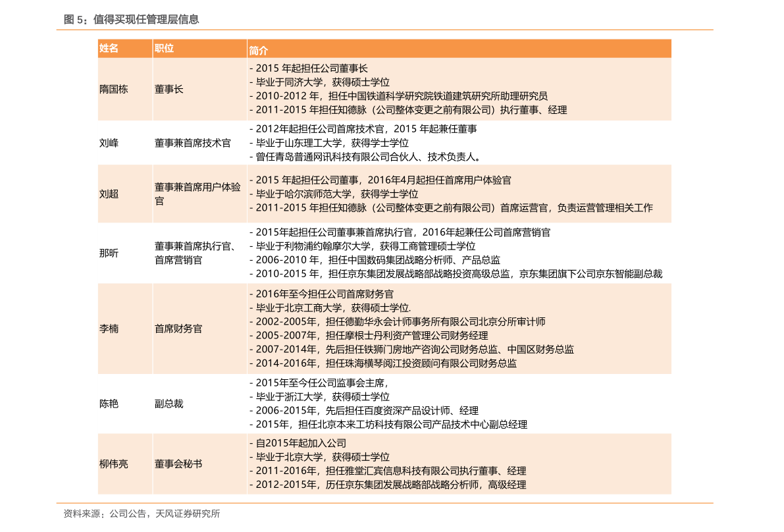784x532 pixels.
Task: Click the source note '资料来源：公司公告，天风证券研究所'
Action: pos(142,514)
